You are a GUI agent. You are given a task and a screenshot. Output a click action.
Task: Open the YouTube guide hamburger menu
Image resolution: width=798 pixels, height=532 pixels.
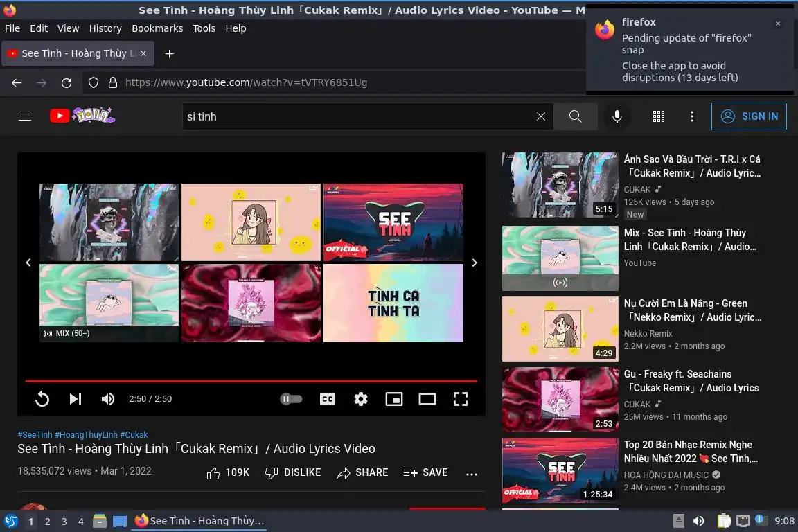pyautogui.click(x=25, y=116)
